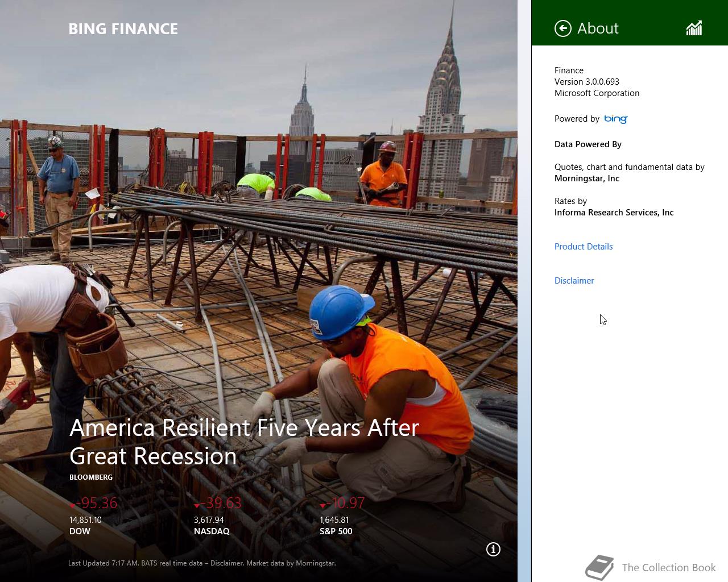Click the -10.97 S&P change value
728x582 pixels.
346,503
